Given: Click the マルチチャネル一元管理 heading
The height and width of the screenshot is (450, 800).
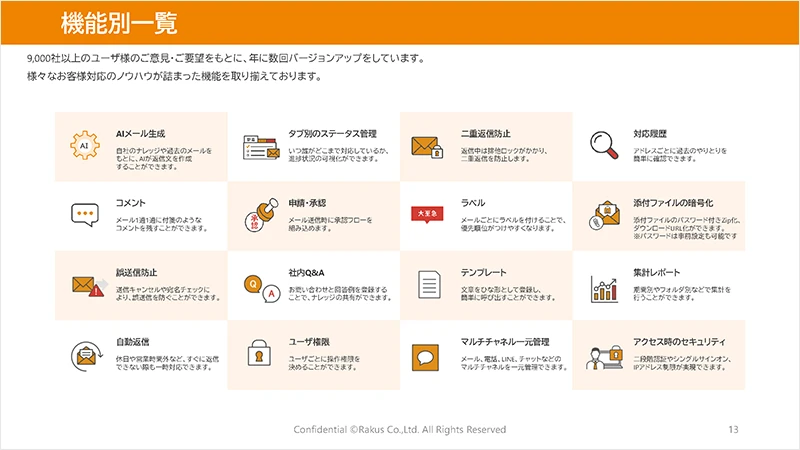Looking at the screenshot, I should click(505, 342).
